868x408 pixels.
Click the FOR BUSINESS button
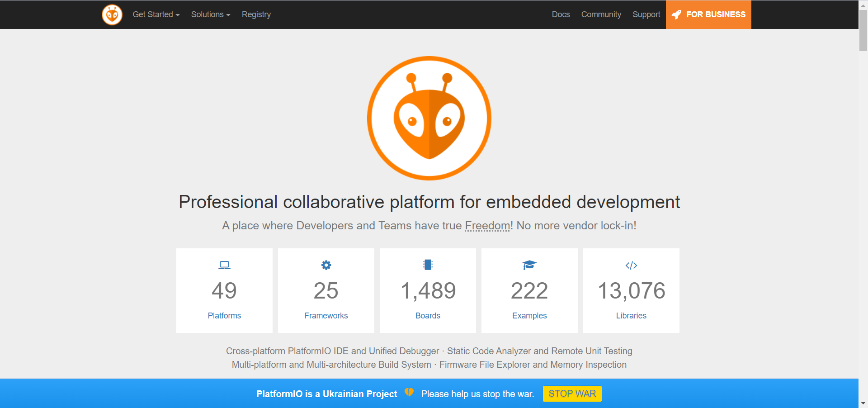(x=708, y=14)
